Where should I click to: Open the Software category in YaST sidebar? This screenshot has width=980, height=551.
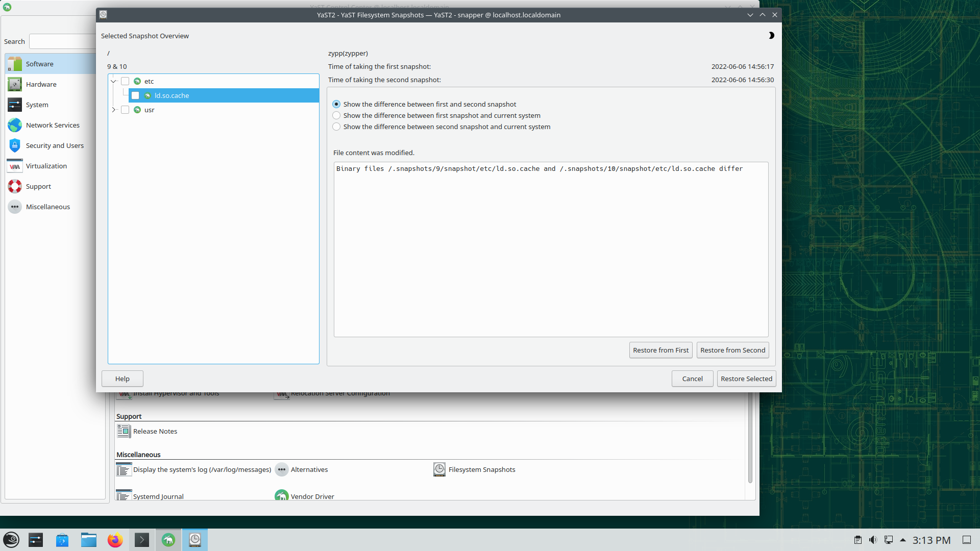(50, 64)
